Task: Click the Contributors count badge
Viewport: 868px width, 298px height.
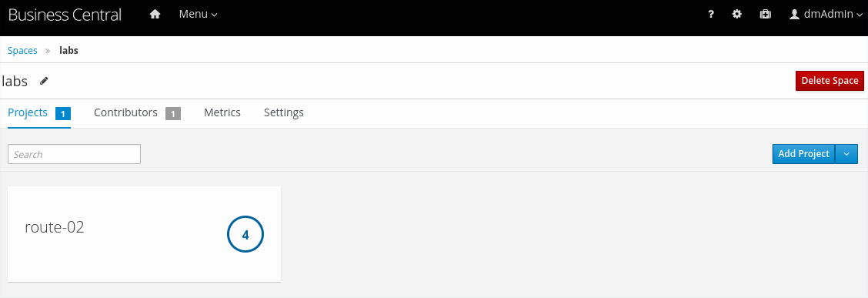Action: point(173,114)
